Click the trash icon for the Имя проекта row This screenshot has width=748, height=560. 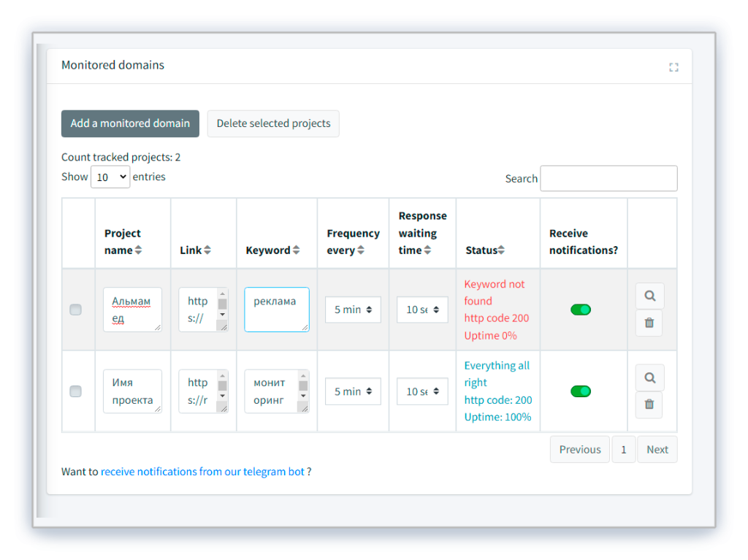coord(649,404)
